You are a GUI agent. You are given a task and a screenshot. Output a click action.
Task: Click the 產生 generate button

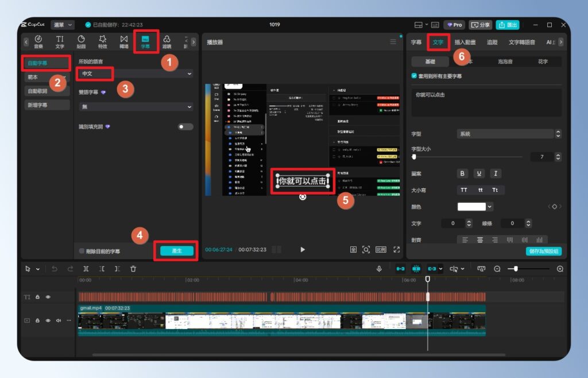click(176, 251)
